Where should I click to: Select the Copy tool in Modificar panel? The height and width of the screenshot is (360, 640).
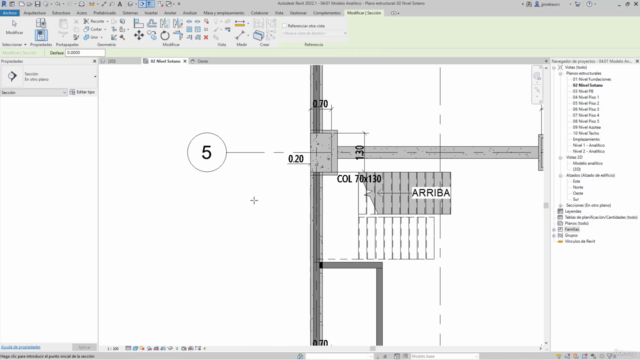click(152, 36)
